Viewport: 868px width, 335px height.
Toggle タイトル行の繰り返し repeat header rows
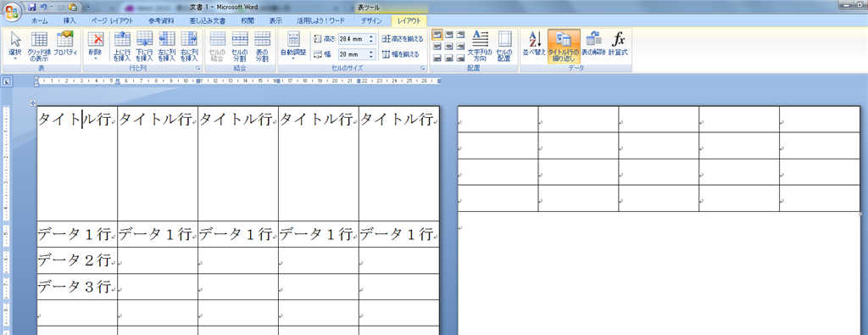point(564,46)
